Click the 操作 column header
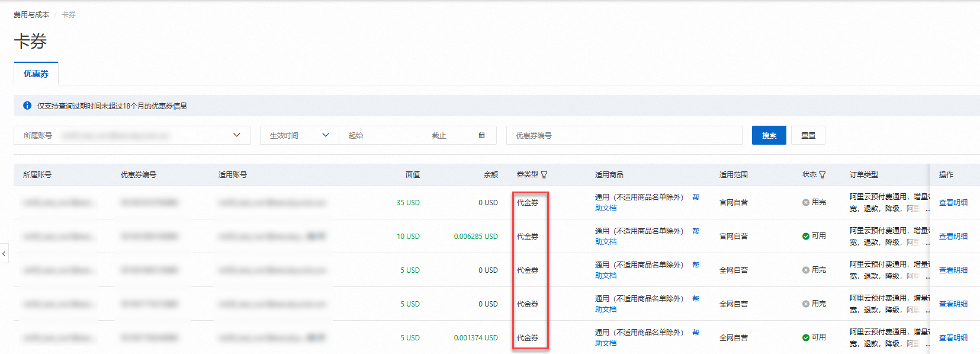 946,174
